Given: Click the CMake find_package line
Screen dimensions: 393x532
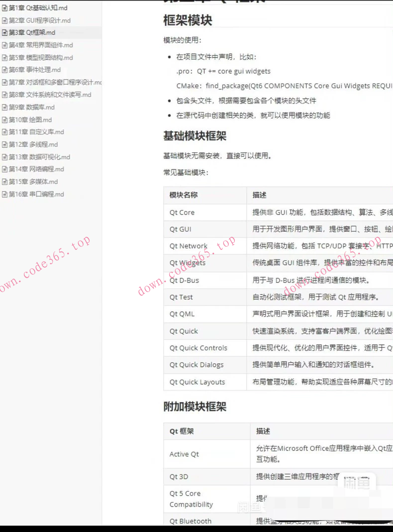Looking at the screenshot, I should pyautogui.click(x=285, y=86).
